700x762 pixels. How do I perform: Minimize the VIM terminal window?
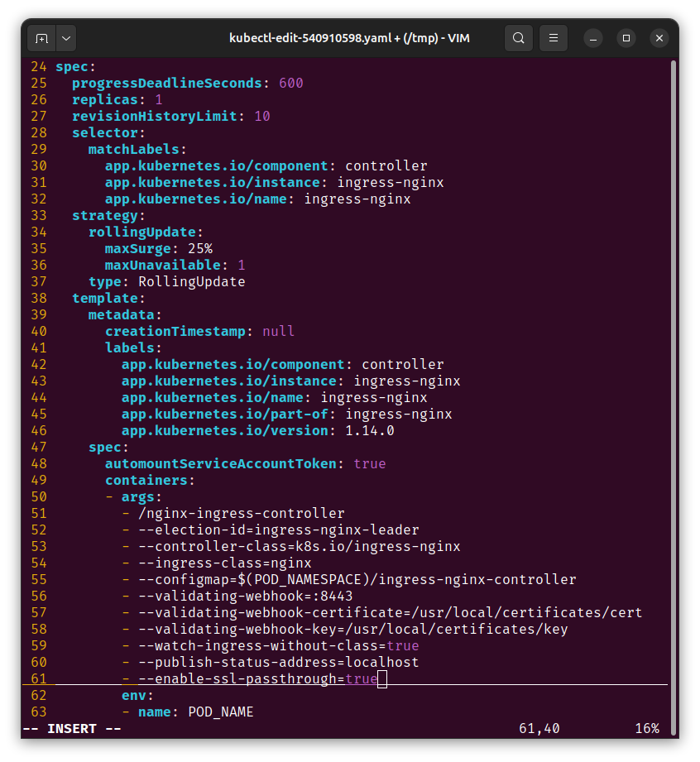[593, 38]
